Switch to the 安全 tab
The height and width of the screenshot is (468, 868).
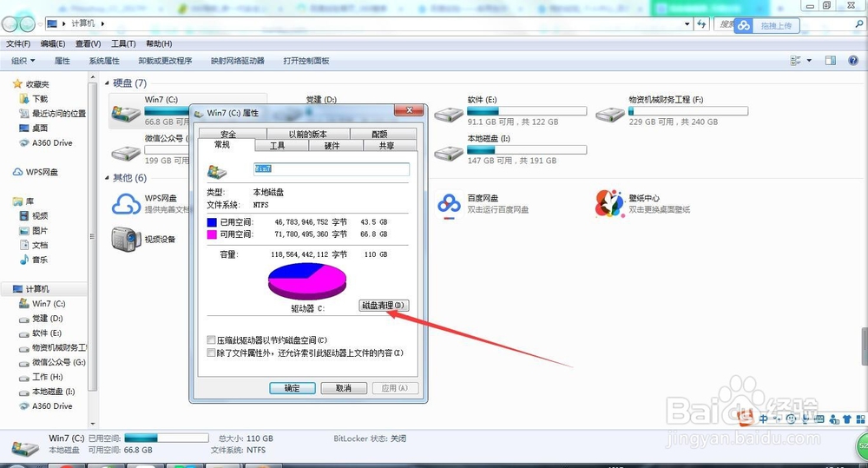point(233,134)
